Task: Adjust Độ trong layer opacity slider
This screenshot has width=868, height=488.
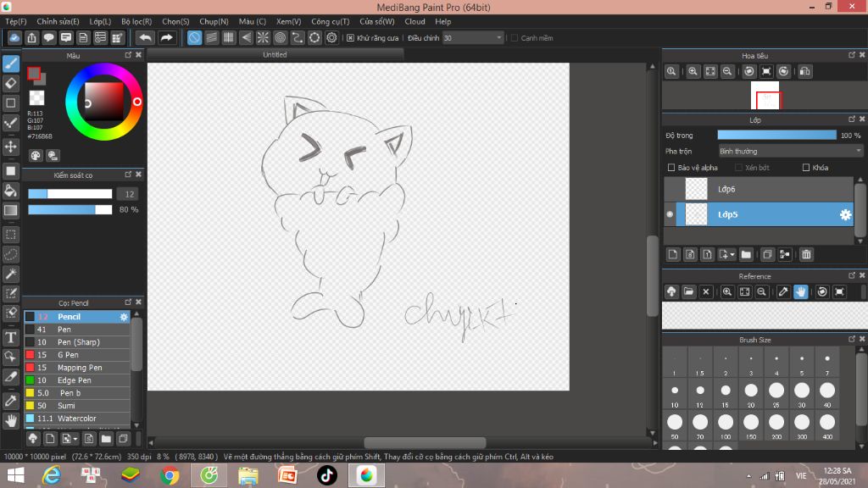Action: [x=776, y=135]
